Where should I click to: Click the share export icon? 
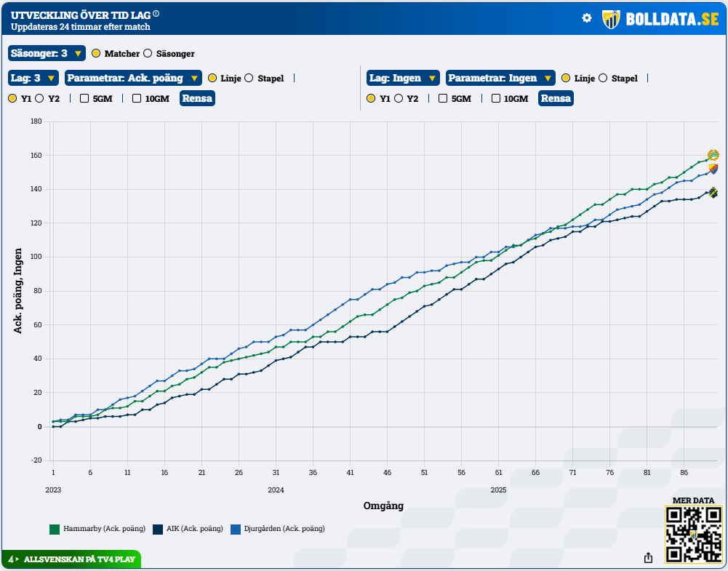click(x=648, y=558)
